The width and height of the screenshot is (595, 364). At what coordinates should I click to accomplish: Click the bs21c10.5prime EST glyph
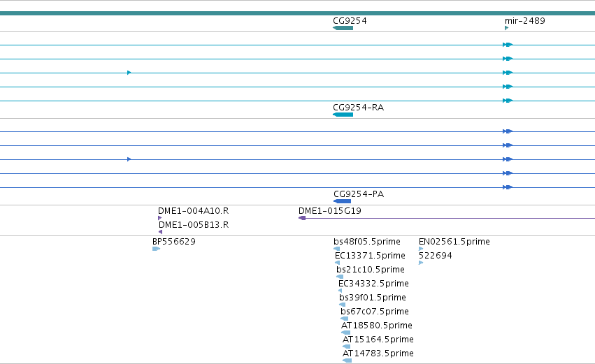(340, 277)
